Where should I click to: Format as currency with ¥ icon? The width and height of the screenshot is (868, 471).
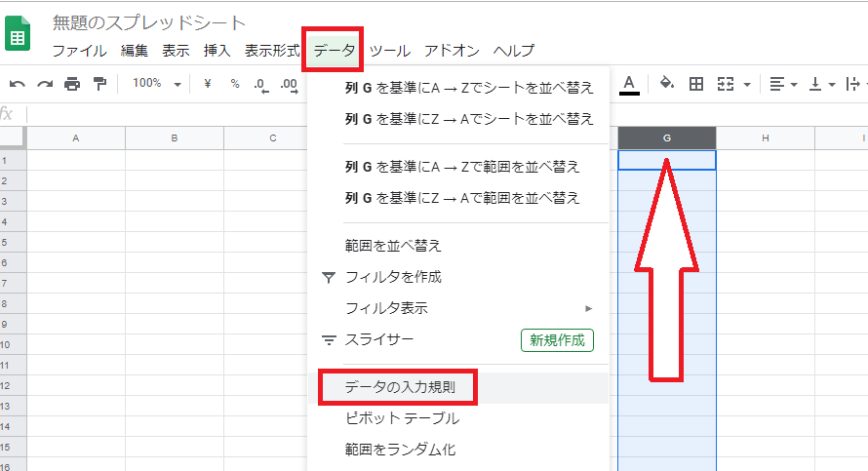[208, 84]
